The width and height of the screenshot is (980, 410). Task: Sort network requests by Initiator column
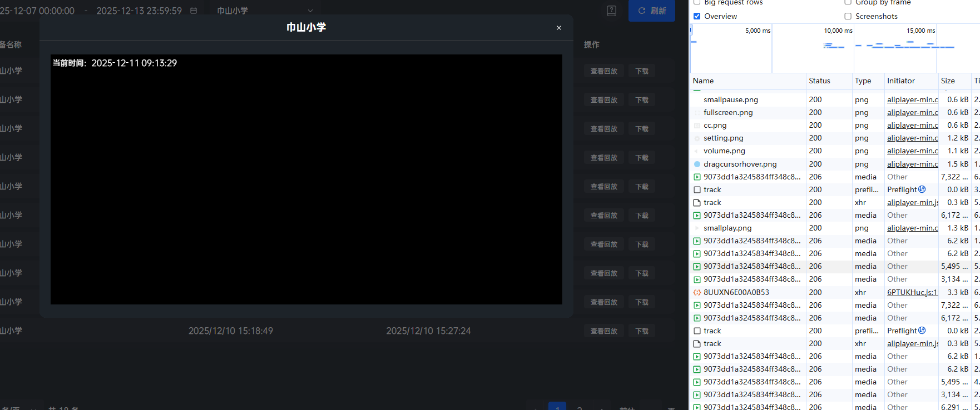[x=912, y=81]
